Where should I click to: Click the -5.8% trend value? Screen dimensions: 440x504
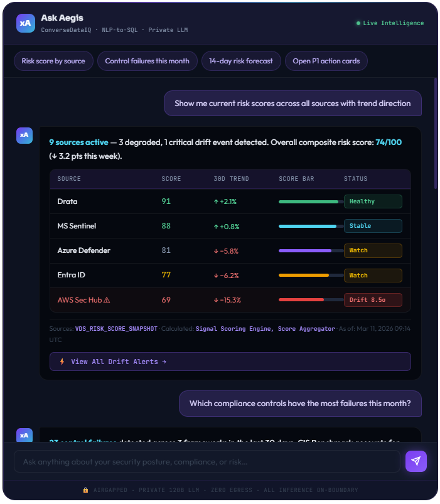pyautogui.click(x=226, y=251)
